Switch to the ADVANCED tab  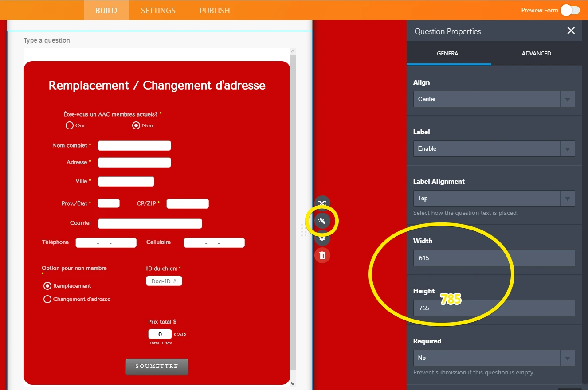536,54
